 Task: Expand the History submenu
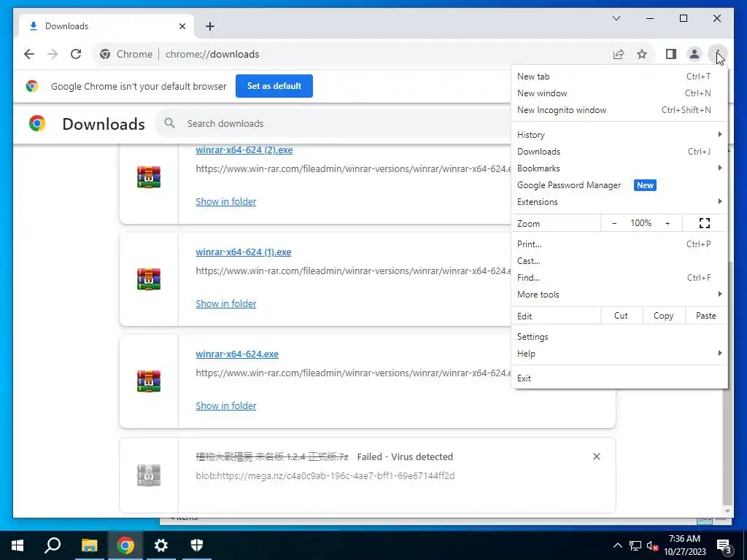pos(619,135)
